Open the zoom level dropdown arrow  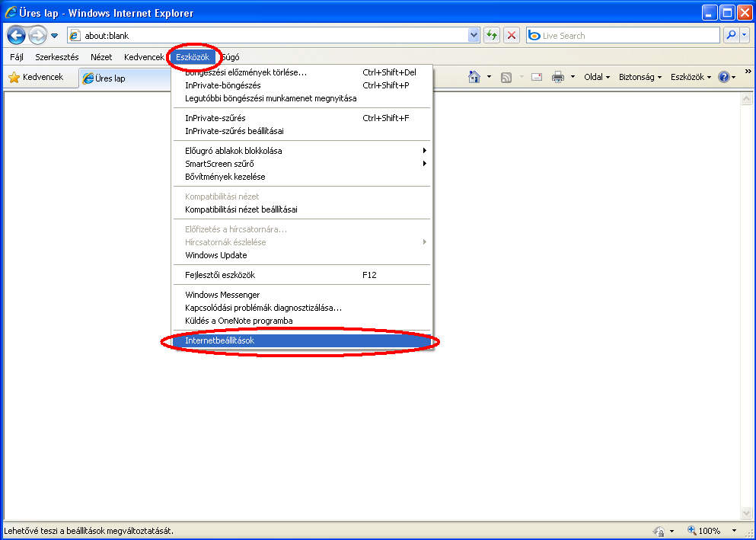pos(734,531)
